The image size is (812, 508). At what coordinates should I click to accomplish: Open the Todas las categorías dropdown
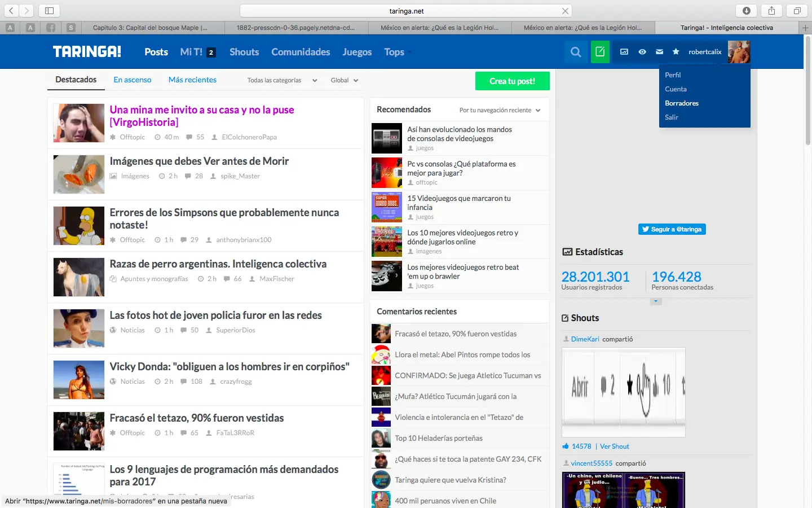[x=282, y=80]
